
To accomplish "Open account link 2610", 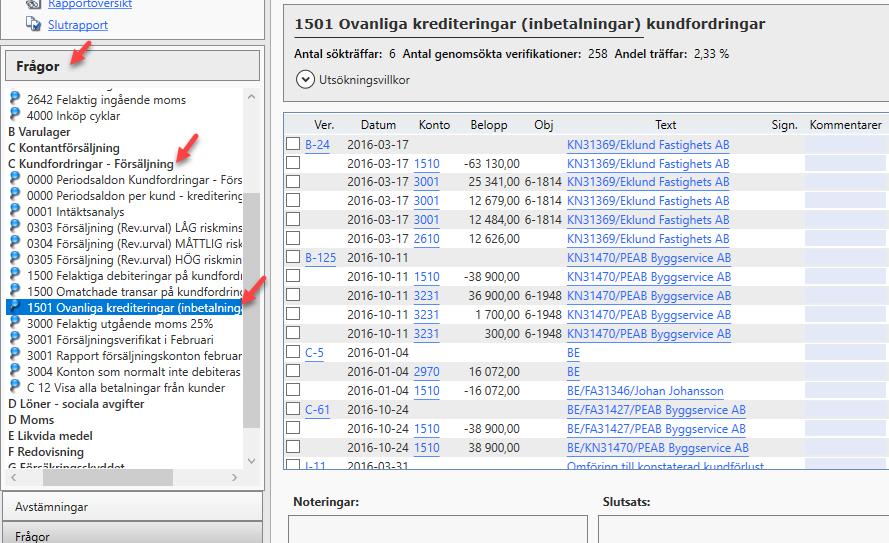I will 426,239.
